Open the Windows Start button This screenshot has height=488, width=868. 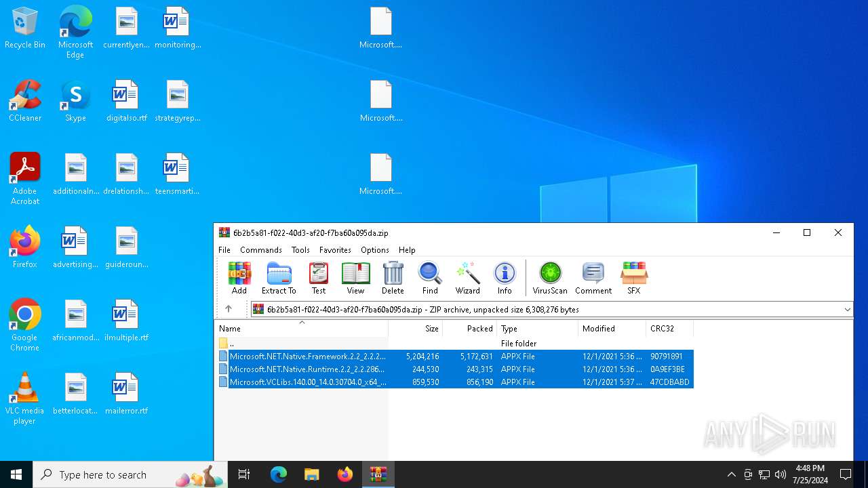[16, 474]
